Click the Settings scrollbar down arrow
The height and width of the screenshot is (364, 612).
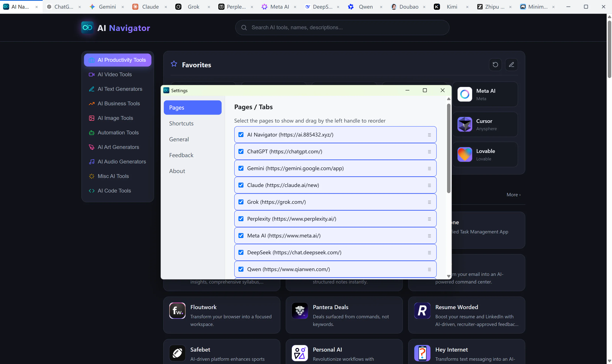[449, 276]
